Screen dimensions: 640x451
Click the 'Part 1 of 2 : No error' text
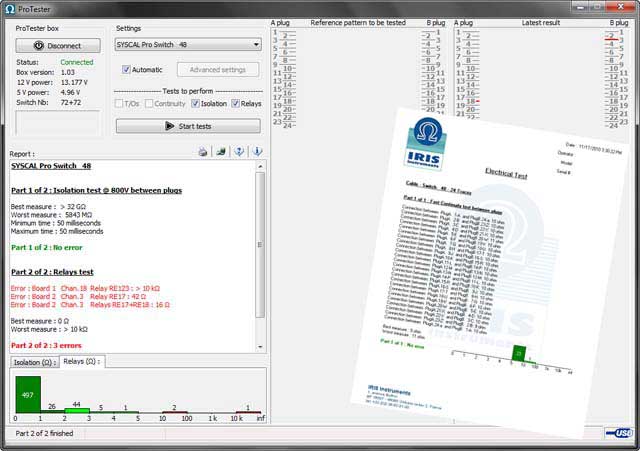pyautogui.click(x=47, y=248)
